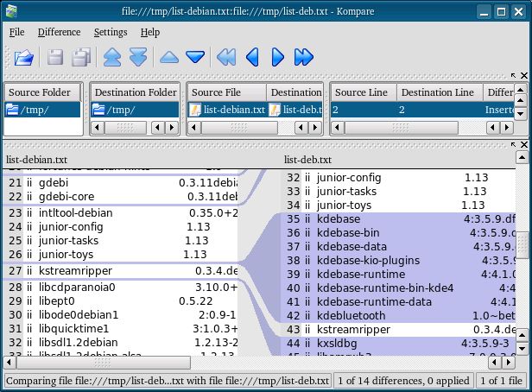Click line 43 kstreamripper in right pane

click(x=397, y=330)
